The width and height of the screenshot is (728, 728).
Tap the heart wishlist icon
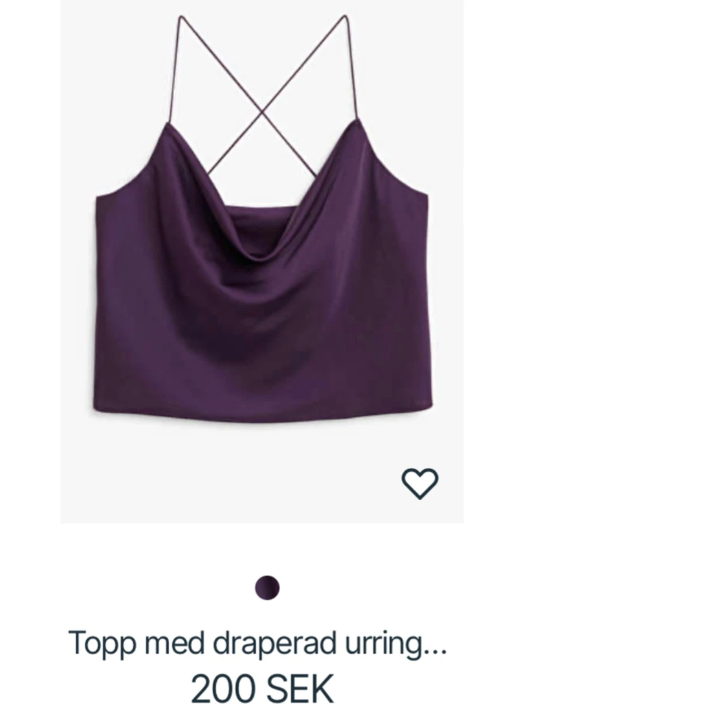[x=419, y=483]
